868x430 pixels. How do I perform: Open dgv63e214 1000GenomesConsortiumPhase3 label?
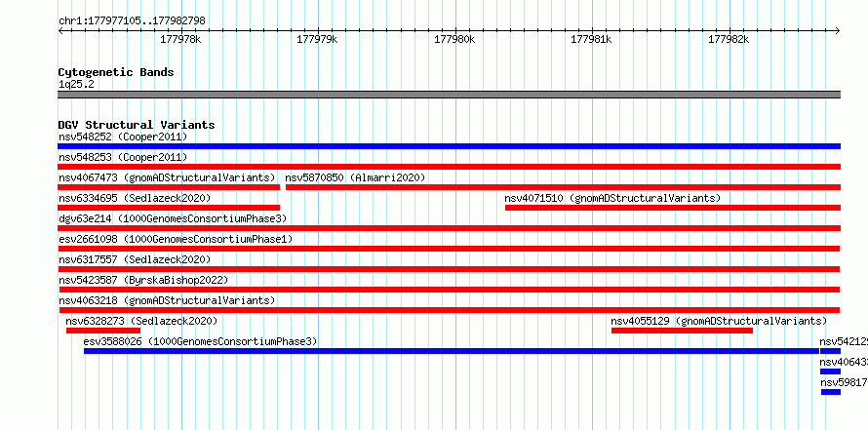pyautogui.click(x=173, y=218)
